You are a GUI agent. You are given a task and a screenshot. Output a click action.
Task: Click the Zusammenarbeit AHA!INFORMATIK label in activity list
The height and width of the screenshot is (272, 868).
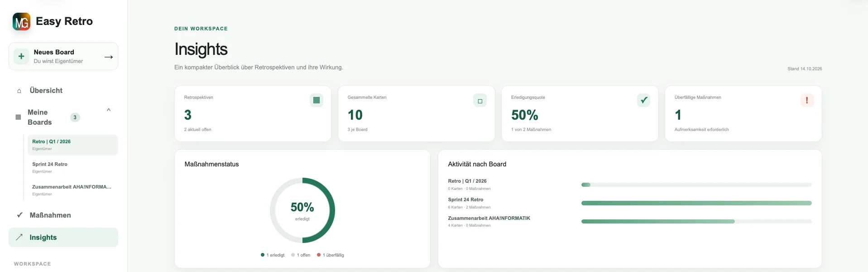[x=489, y=218]
